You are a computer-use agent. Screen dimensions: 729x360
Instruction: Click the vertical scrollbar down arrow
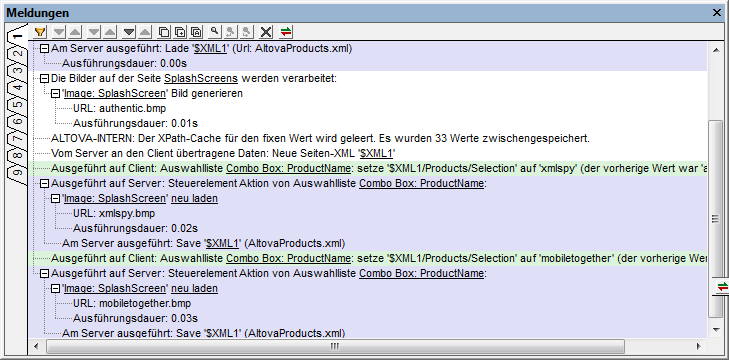716,329
